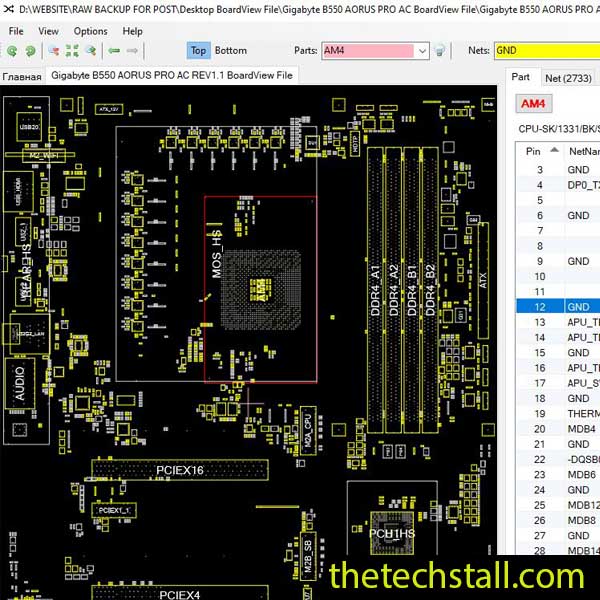Click the AUDIO component on the board
This screenshot has width=600, height=600.
coord(20,383)
